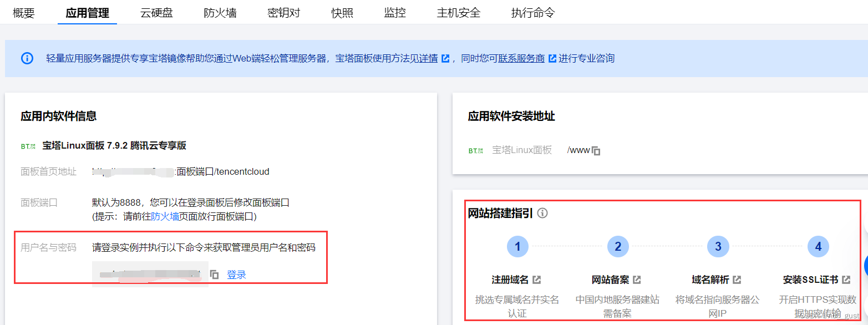Click info icon next to 网站搭建指引
Screen dimensions: 868x325
pos(542,213)
